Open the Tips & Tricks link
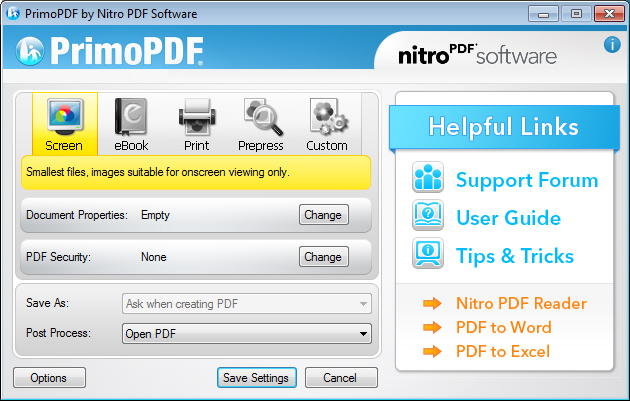The image size is (630, 401). click(x=515, y=256)
